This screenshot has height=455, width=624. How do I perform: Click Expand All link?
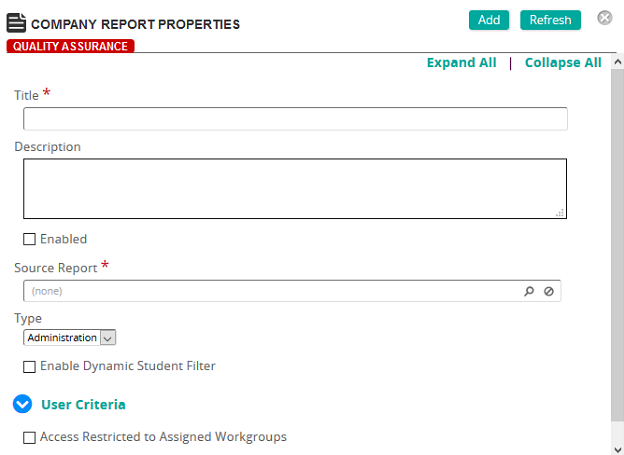(462, 62)
